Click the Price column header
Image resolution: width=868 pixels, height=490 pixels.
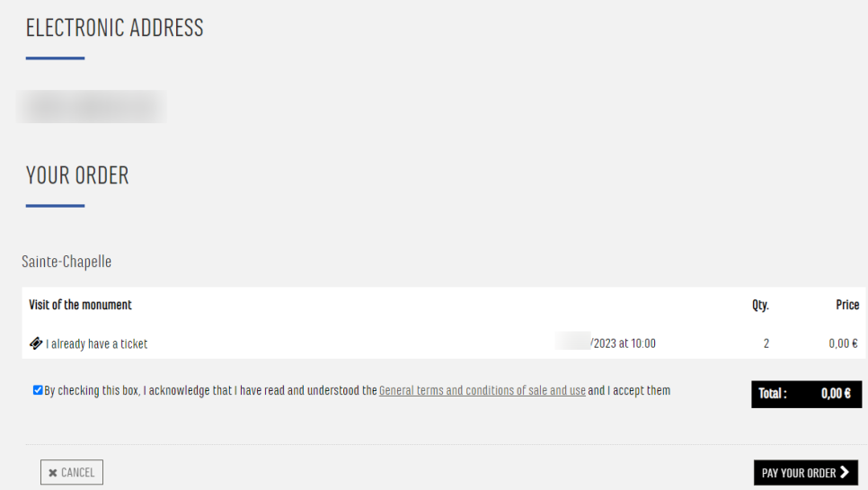point(847,305)
